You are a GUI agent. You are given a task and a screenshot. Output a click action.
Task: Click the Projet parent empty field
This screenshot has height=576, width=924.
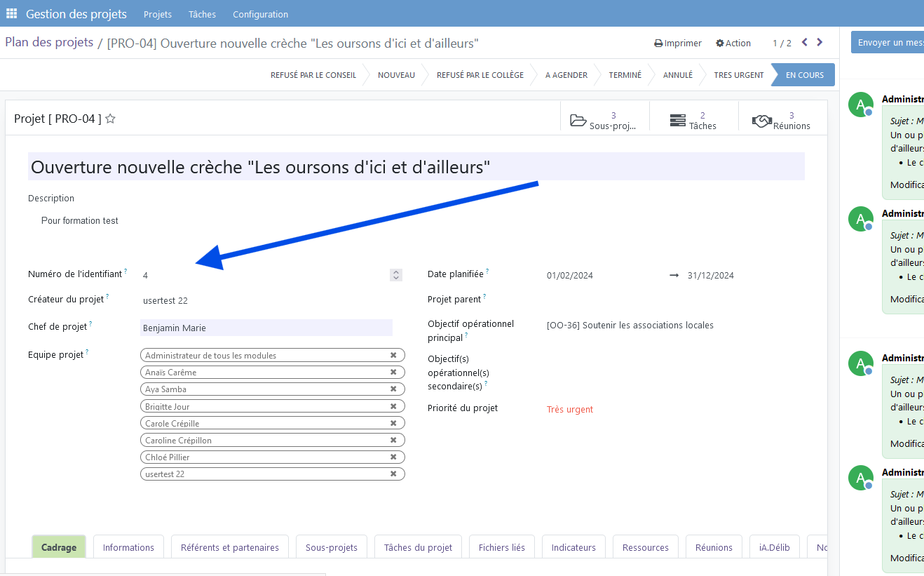click(x=673, y=300)
